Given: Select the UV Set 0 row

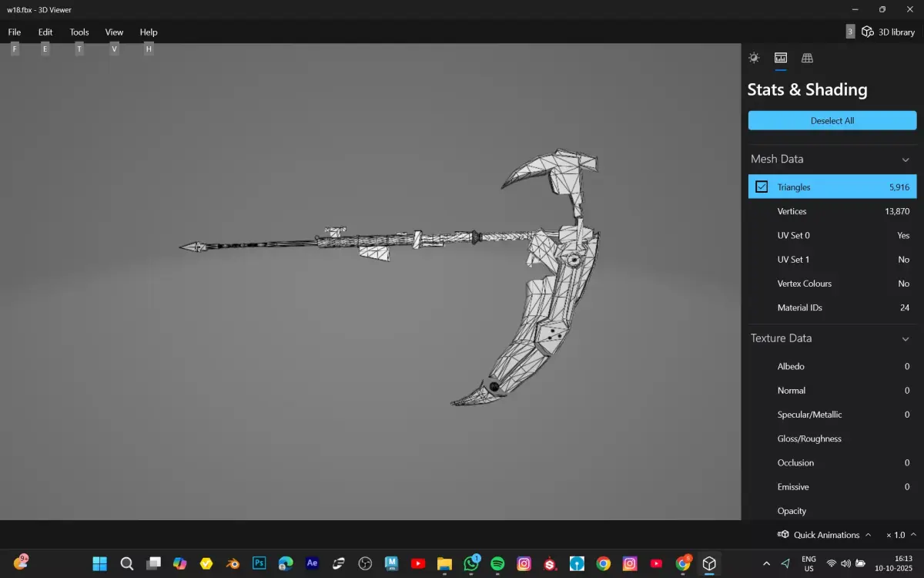Looking at the screenshot, I should 832,235.
